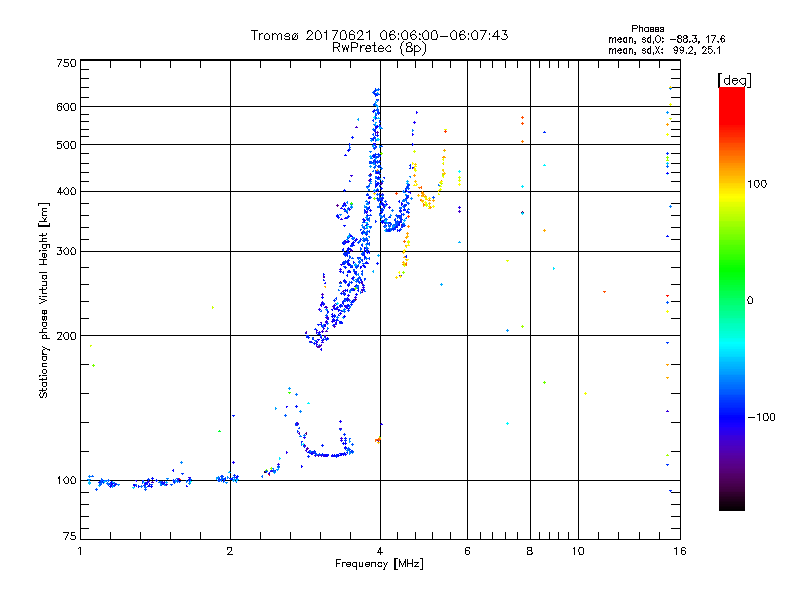
Task: Click the '4' MHz tick label on the x-axis
Action: pos(380,551)
